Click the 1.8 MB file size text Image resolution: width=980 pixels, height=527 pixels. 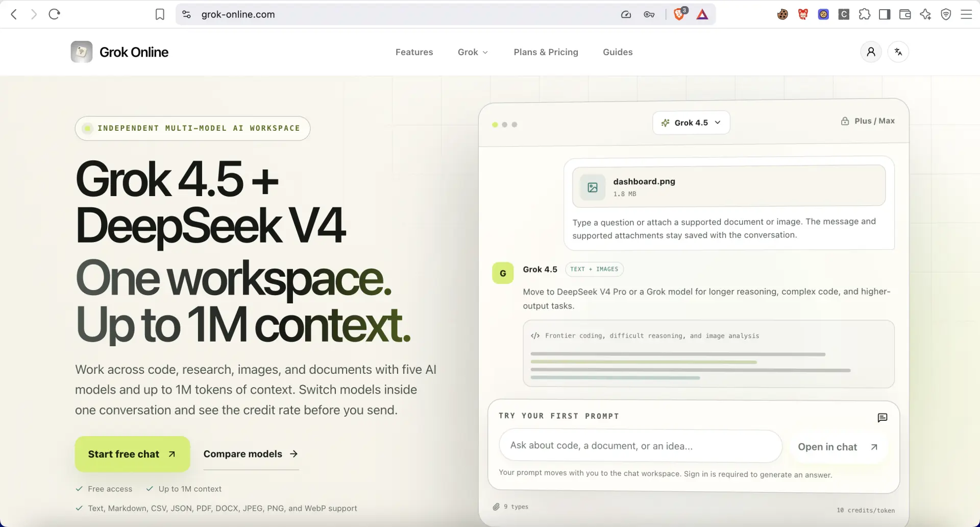[625, 194]
